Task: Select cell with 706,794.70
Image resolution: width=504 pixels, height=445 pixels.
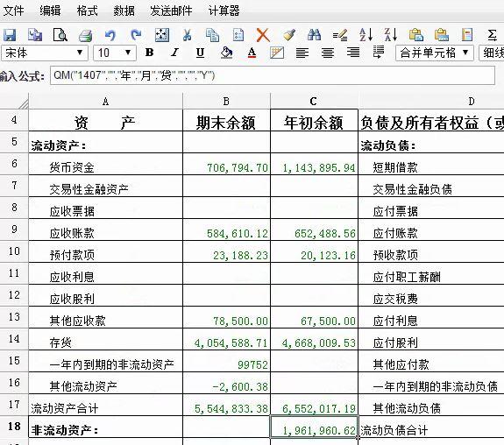Action: tap(226, 164)
